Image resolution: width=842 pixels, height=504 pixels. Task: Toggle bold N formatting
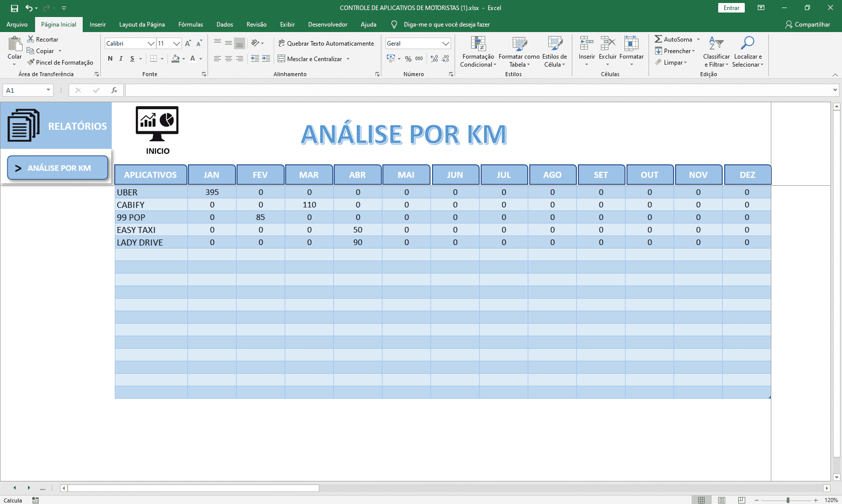coord(110,59)
